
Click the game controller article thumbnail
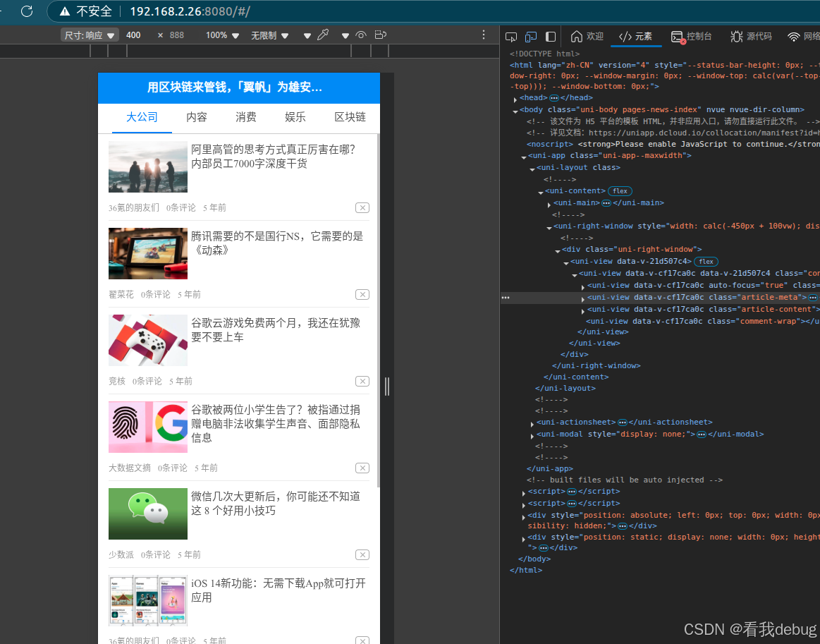tap(148, 341)
